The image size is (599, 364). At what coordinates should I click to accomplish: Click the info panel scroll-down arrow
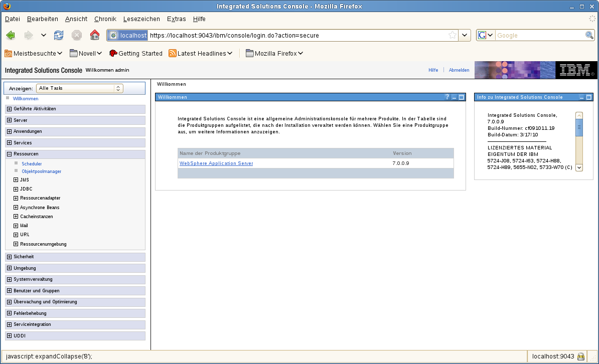coord(579,167)
